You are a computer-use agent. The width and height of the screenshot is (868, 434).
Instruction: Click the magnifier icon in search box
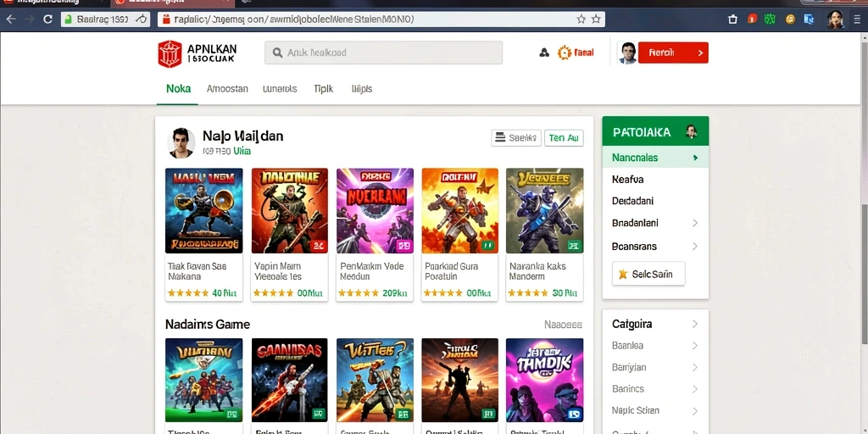click(278, 53)
